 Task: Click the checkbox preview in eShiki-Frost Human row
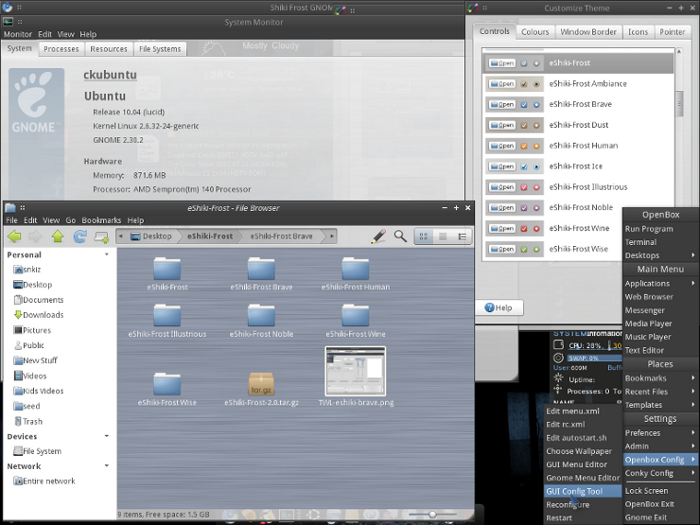[524, 146]
